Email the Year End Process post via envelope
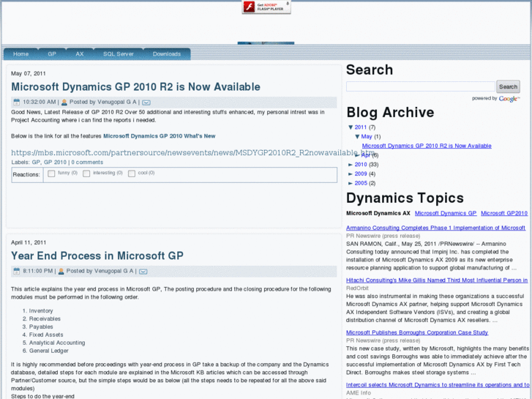 (x=143, y=272)
